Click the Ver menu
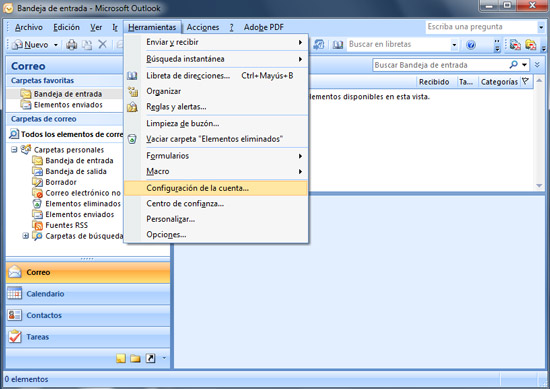The image size is (550, 389). tap(96, 27)
